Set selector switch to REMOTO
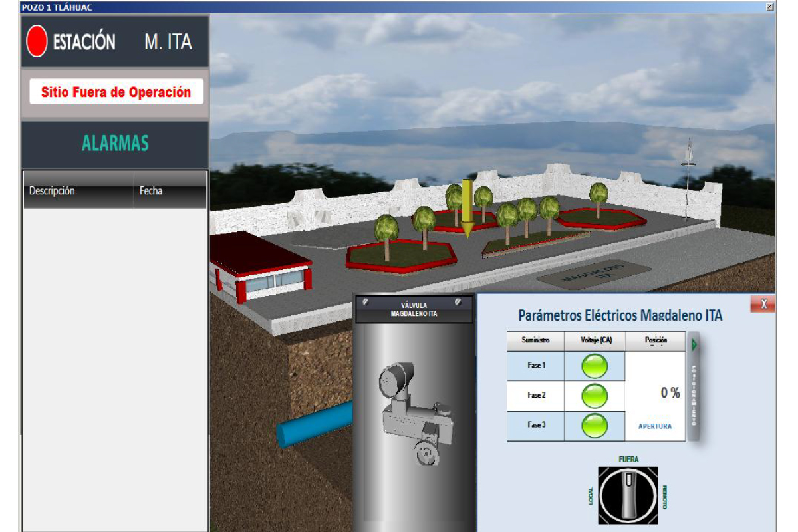The width and height of the screenshot is (798, 532). pyautogui.click(x=664, y=496)
